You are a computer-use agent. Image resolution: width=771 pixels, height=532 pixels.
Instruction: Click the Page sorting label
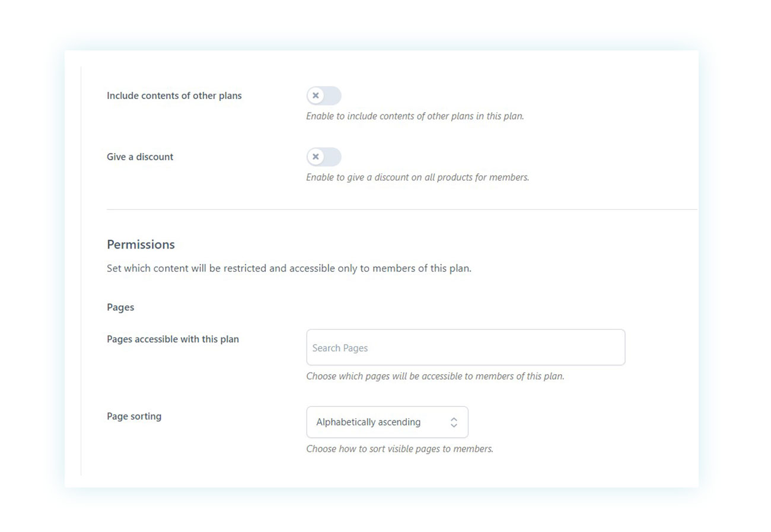tap(134, 416)
